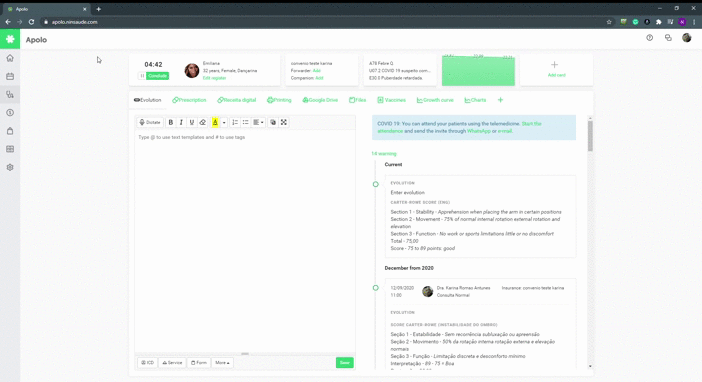Start voice input with Dictate button
702x382 pixels.
pyautogui.click(x=150, y=122)
